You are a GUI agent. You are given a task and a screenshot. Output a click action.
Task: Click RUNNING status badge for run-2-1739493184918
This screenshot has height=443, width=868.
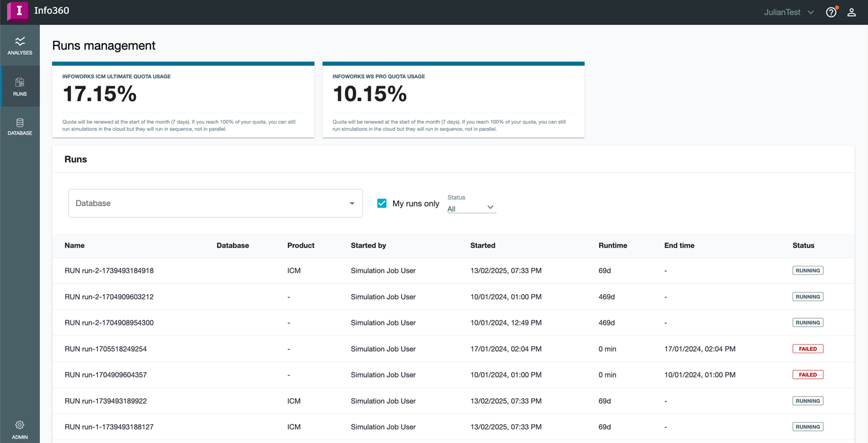(x=808, y=270)
